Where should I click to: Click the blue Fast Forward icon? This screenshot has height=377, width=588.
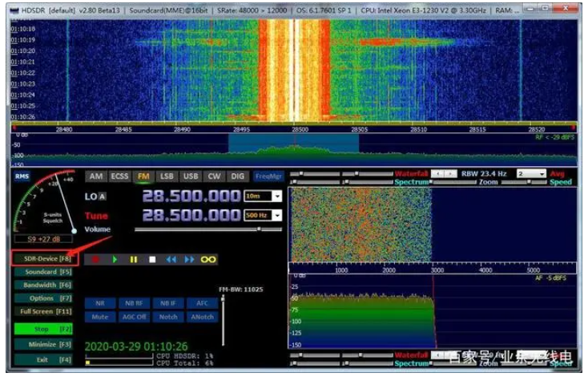(190, 260)
